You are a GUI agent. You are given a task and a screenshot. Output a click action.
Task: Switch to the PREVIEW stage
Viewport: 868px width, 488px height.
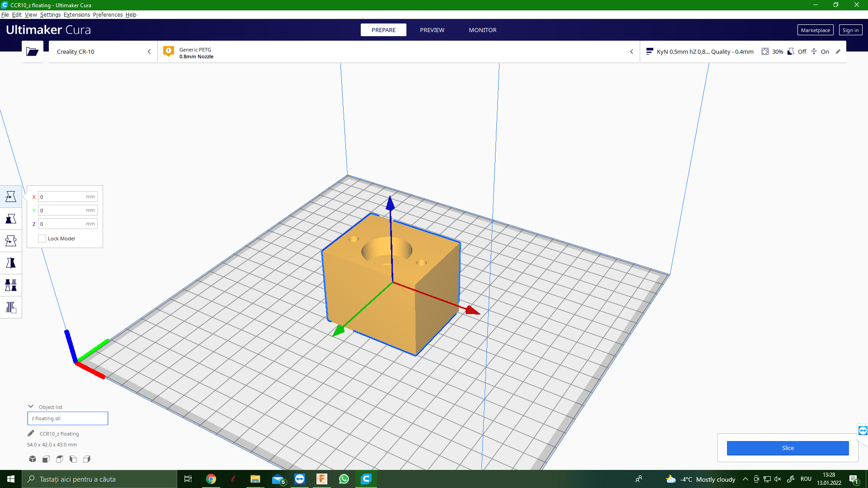coord(432,30)
